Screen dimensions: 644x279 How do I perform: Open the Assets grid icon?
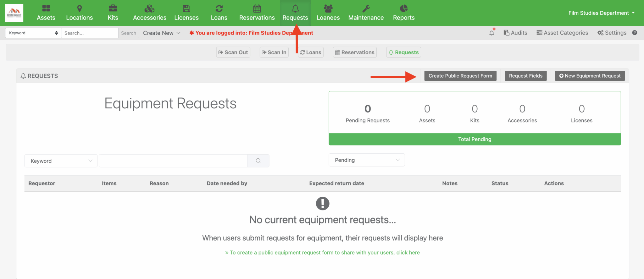coord(46,8)
